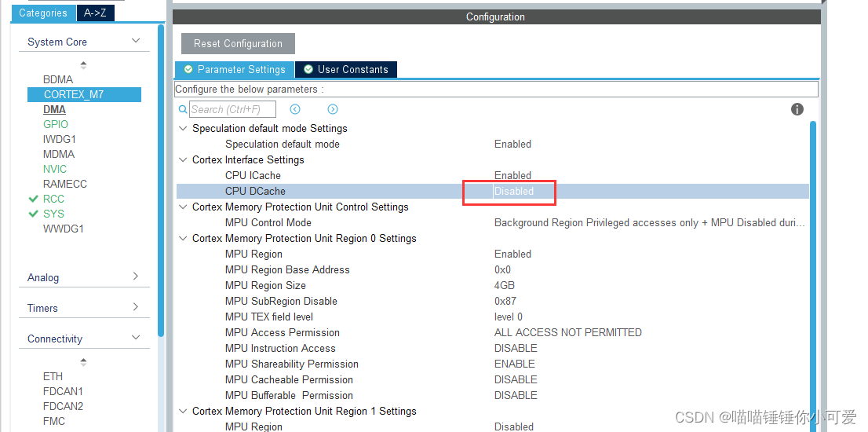Edit MPU Region Base Address 0x0
The height and width of the screenshot is (432, 868).
[502, 270]
